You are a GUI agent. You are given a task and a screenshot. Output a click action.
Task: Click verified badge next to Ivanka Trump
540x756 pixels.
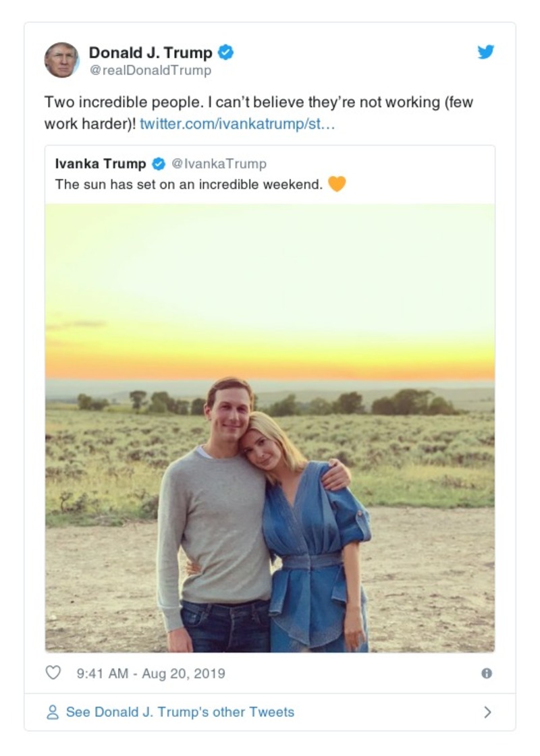(x=159, y=164)
